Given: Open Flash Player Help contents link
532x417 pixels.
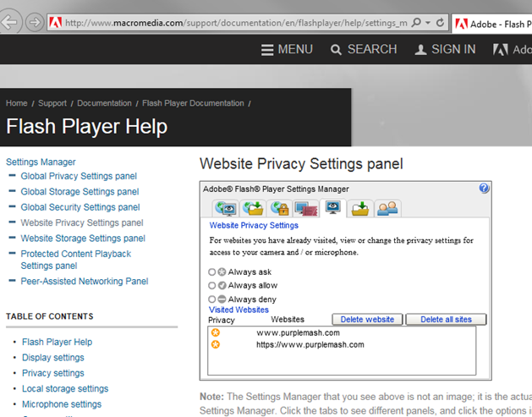Looking at the screenshot, I should click(57, 342).
